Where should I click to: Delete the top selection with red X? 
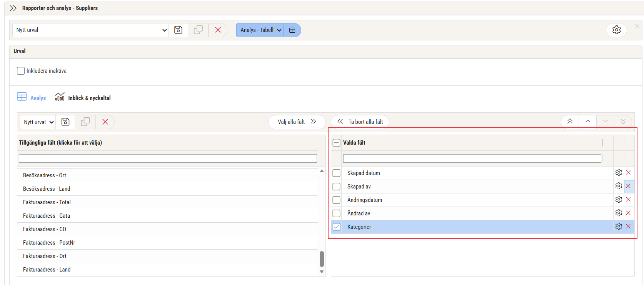click(218, 30)
